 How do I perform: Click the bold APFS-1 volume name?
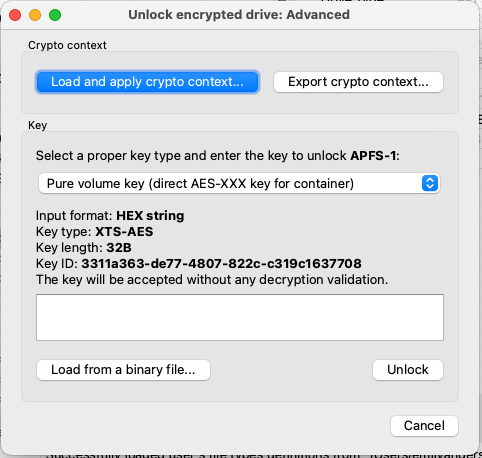pyautogui.click(x=373, y=156)
